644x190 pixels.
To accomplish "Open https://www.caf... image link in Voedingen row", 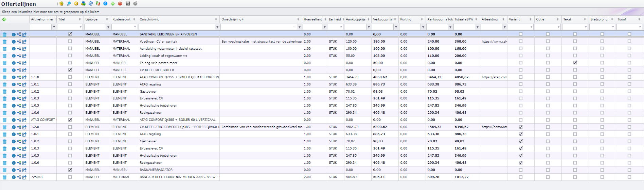I will click(x=494, y=42).
